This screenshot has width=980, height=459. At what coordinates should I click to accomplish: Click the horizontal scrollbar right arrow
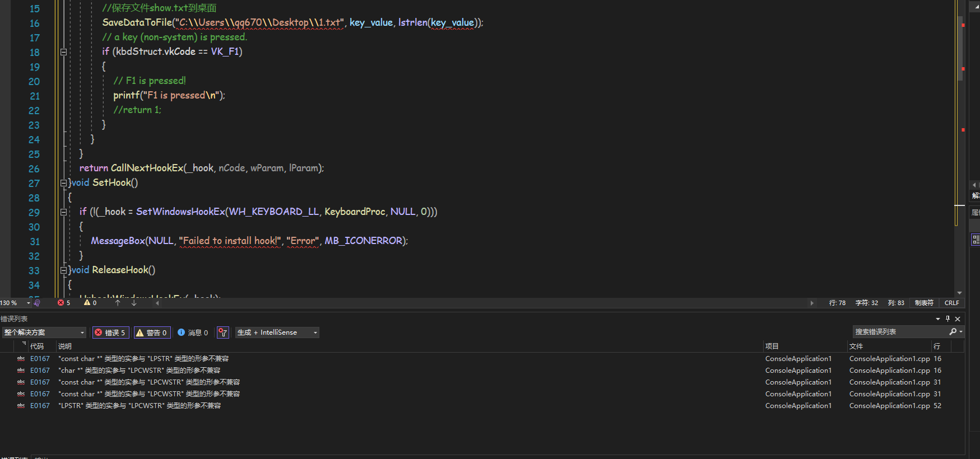[812, 303]
